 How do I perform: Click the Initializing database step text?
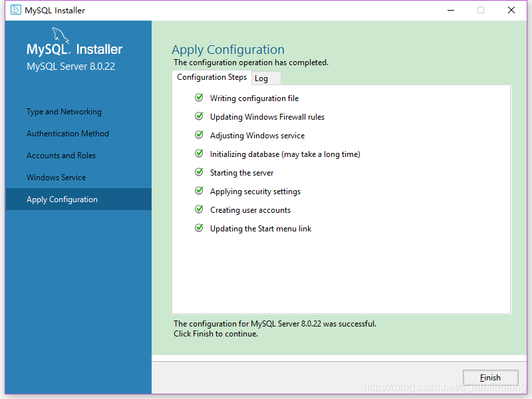(x=285, y=154)
